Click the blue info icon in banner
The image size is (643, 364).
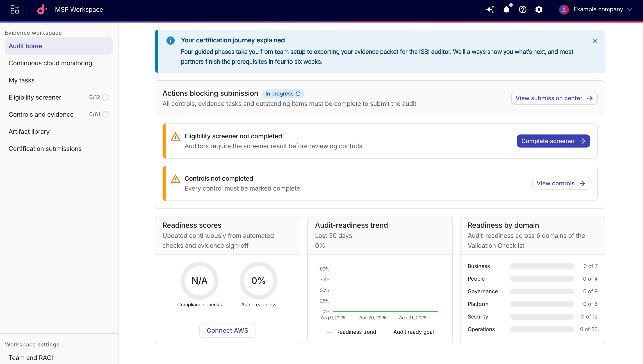171,41
